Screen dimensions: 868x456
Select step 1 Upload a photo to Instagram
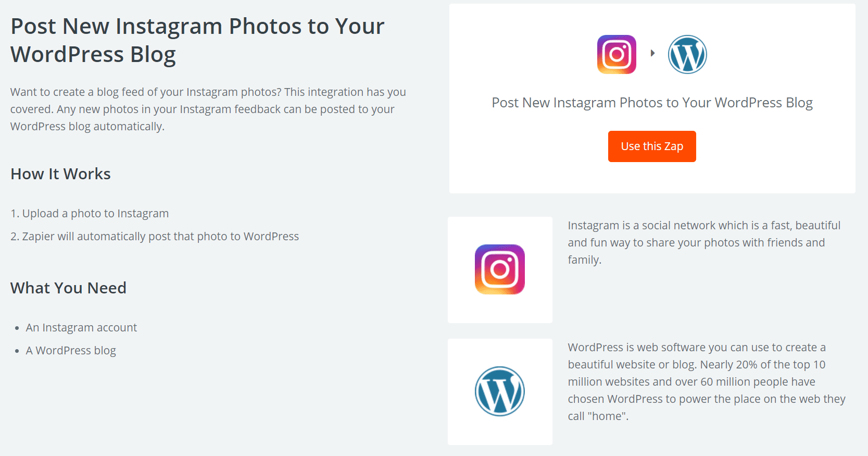pos(89,213)
